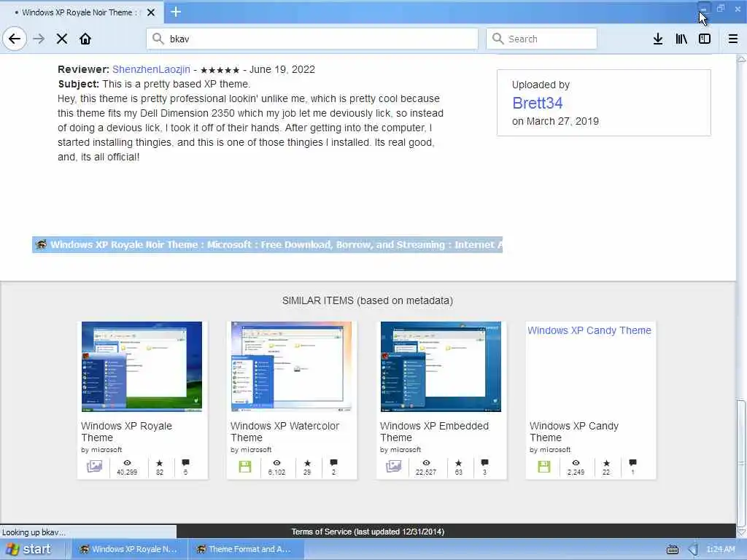Viewport: 747px width, 560px height.
Task: Open Windows XP Watercolor Theme thumbnail
Action: point(291,367)
